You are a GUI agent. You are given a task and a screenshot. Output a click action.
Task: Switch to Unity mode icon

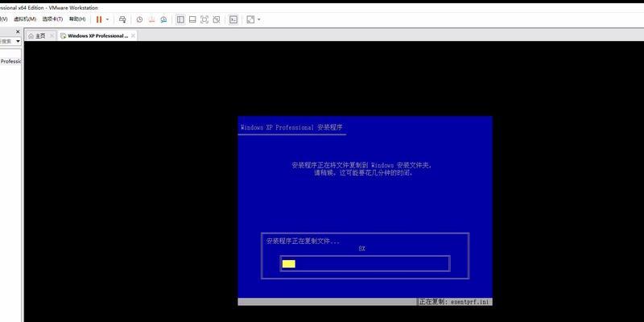click(x=217, y=19)
